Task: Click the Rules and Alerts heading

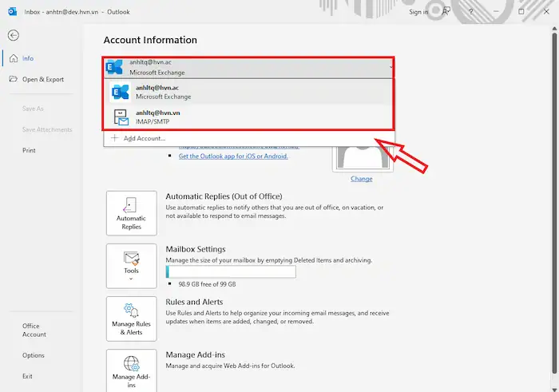Action: (194, 302)
